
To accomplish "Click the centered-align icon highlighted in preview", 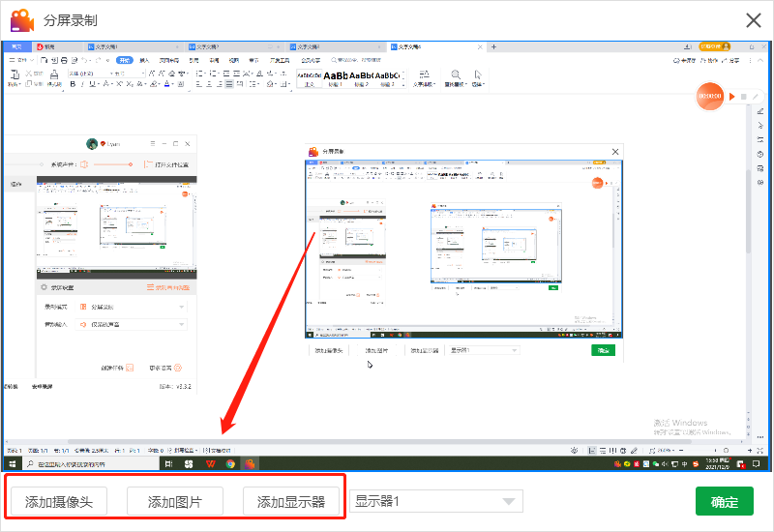I will [229, 84].
